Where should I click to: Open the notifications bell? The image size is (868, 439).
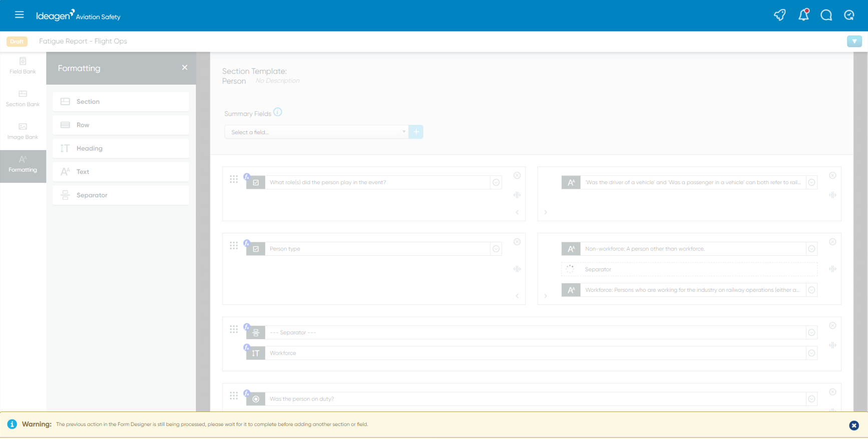pos(803,15)
